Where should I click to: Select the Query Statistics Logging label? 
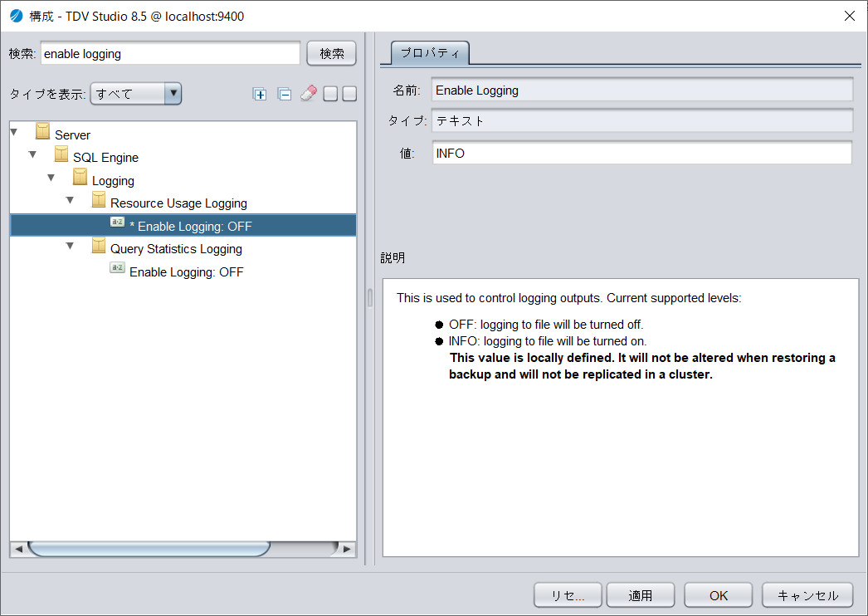pos(176,249)
